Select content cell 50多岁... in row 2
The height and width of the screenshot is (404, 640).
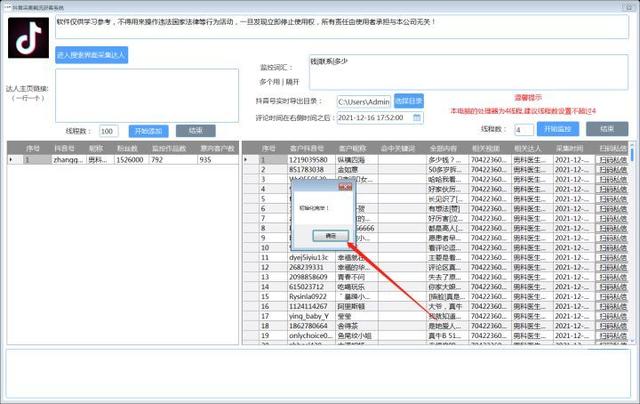click(x=448, y=169)
